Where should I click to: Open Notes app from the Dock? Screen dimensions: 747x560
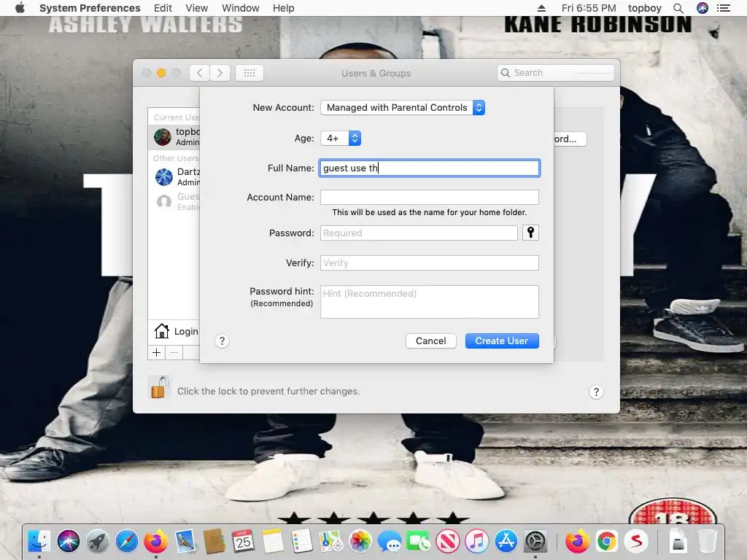coord(272,542)
